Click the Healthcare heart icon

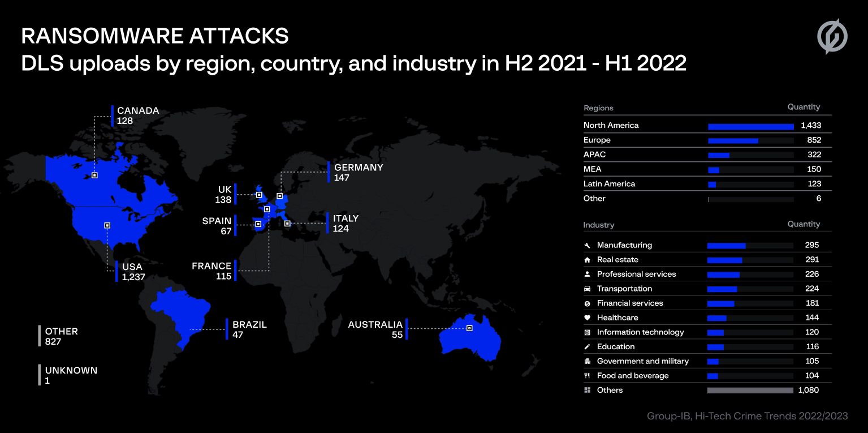(x=588, y=318)
